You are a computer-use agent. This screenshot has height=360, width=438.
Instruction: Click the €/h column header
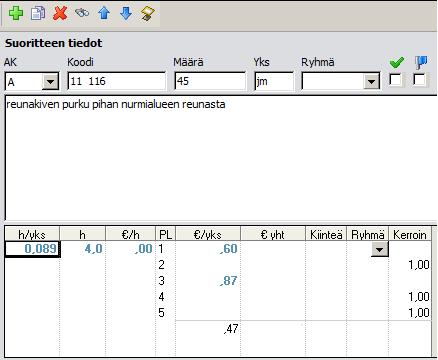tap(130, 234)
